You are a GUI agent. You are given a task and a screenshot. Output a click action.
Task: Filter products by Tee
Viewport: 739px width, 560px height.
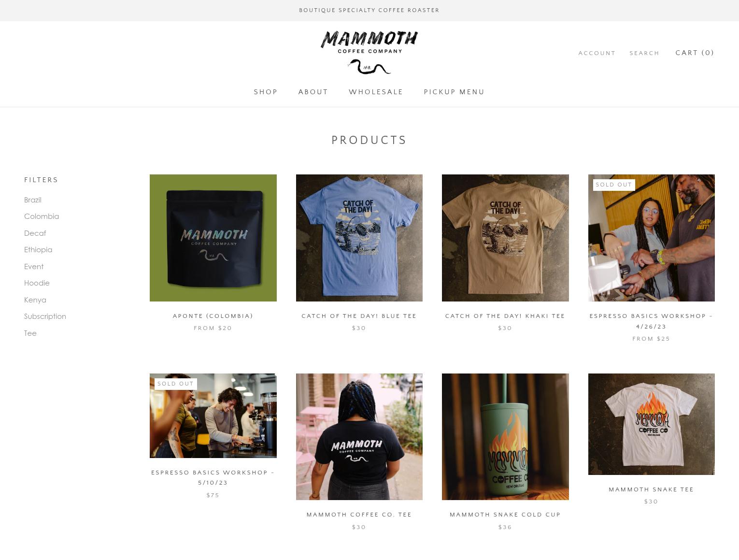point(30,333)
